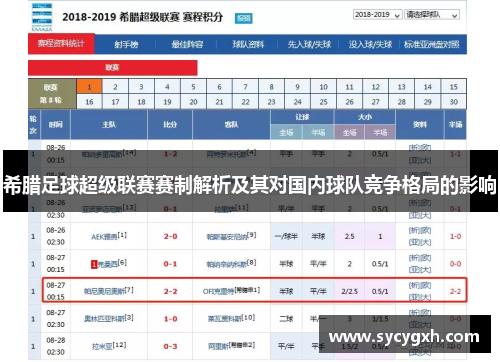Select round 2 in the round grid

coord(115,87)
